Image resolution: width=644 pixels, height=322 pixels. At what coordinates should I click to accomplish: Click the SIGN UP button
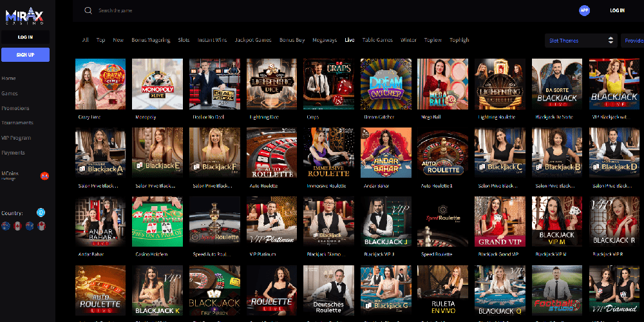click(25, 55)
